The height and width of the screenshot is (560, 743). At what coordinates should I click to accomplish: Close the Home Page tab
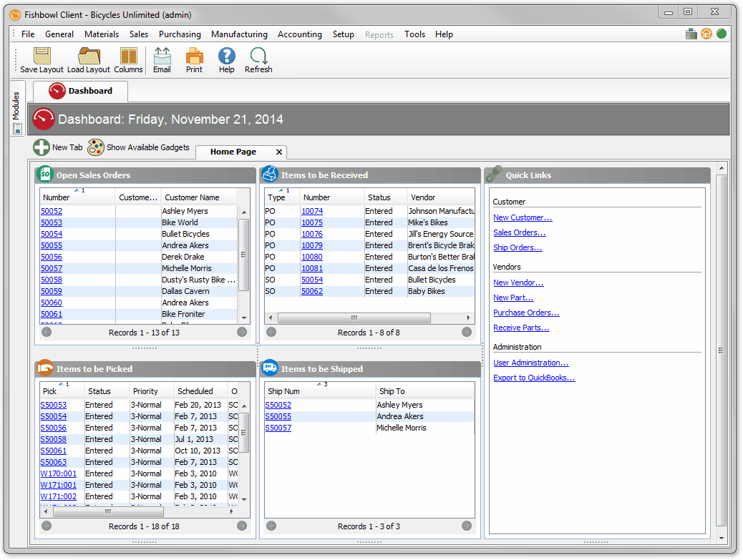tap(279, 152)
